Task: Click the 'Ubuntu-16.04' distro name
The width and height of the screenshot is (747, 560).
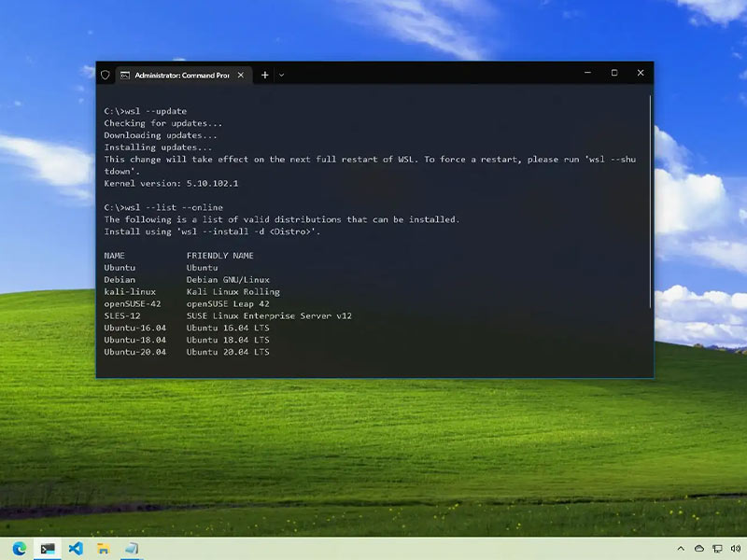Action: click(134, 329)
